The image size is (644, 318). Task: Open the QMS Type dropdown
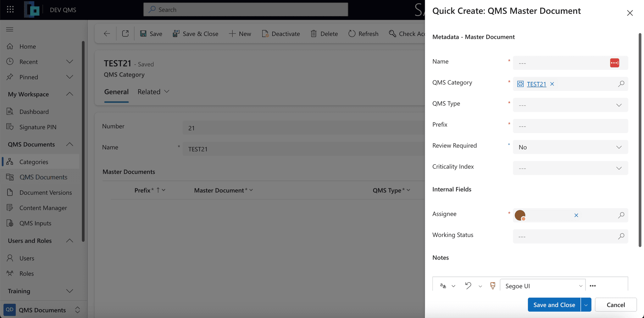point(570,105)
